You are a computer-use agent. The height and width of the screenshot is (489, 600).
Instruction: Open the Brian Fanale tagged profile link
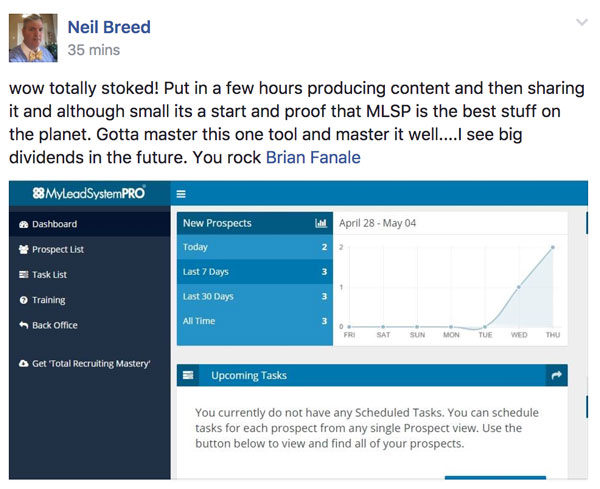pos(313,157)
